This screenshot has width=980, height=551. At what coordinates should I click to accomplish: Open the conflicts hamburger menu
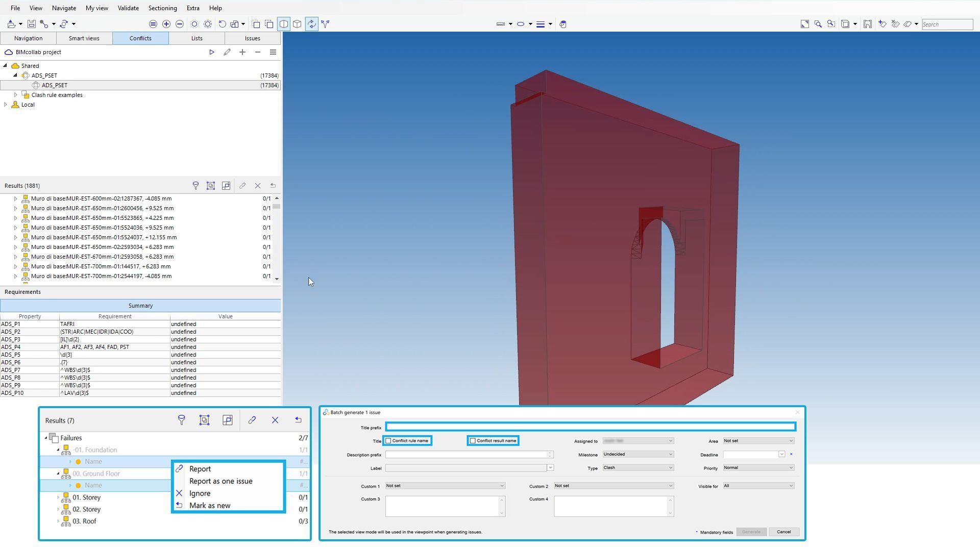pyautogui.click(x=273, y=52)
